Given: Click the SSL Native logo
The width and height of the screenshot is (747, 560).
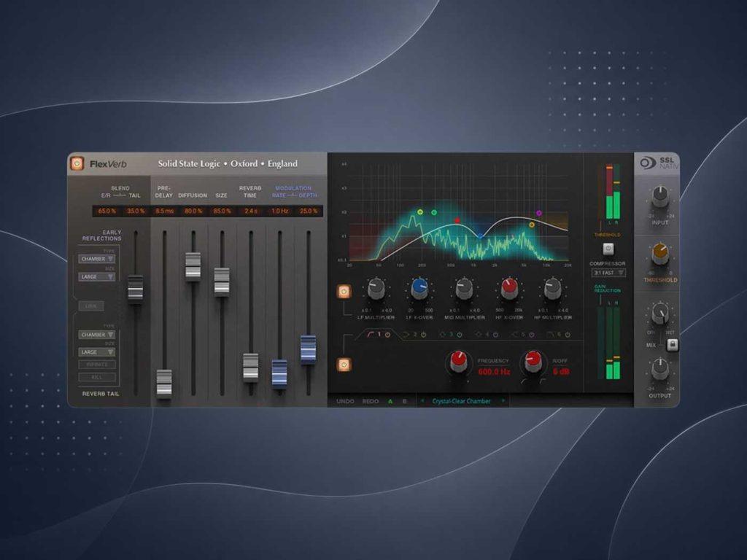Looking at the screenshot, I should (x=659, y=163).
